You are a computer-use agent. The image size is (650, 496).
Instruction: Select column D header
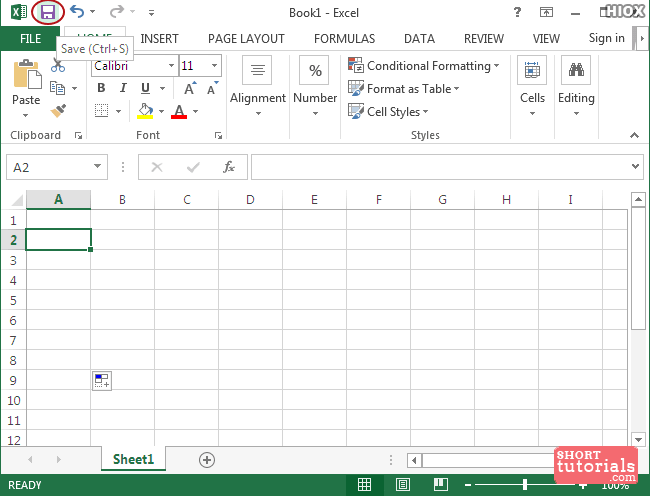click(x=250, y=200)
